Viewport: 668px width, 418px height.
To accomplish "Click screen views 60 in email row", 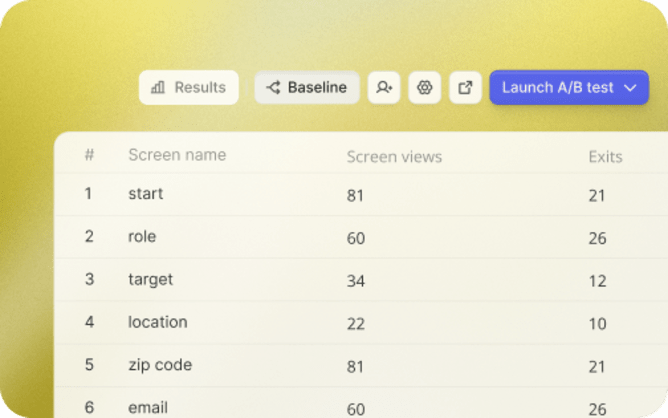I will pos(356,409).
